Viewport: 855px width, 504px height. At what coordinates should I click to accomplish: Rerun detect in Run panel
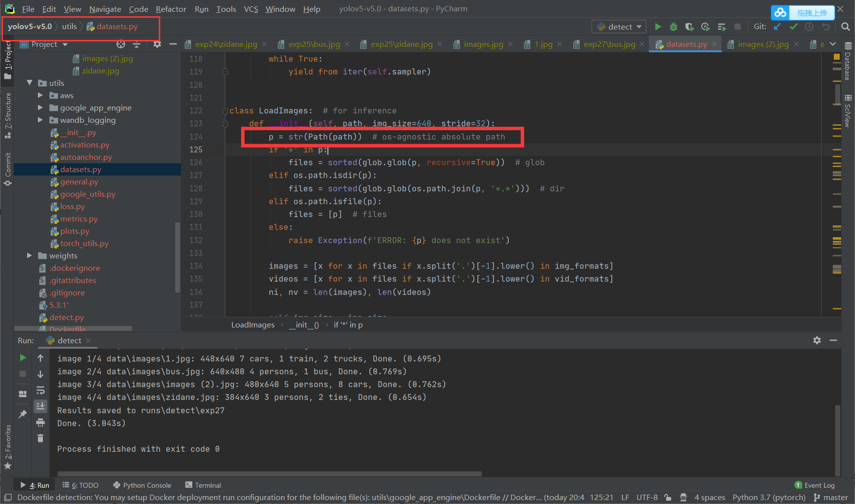click(23, 358)
